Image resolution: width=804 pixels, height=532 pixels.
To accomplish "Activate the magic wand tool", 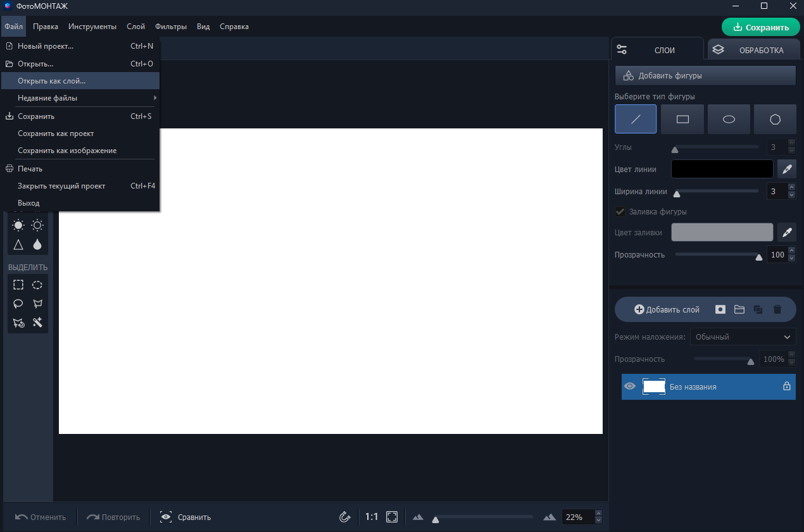I will (x=37, y=323).
